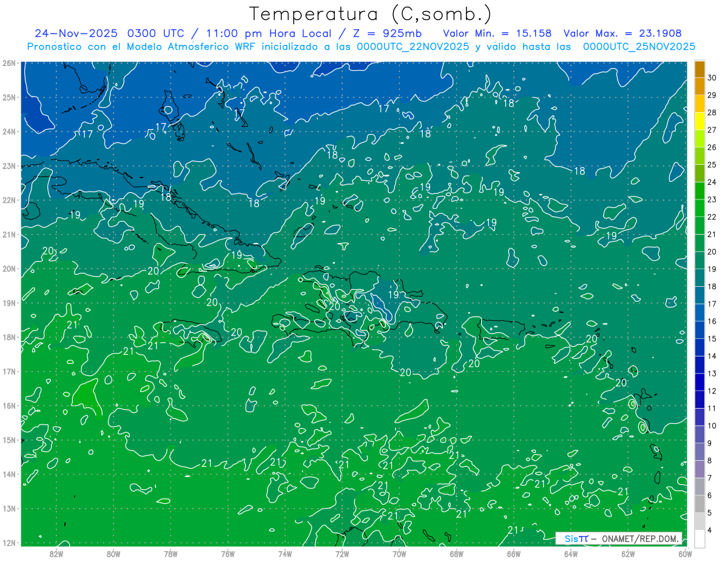Click the purple legend swatch between 8 and 9
This screenshot has height=562, width=728.
[699, 452]
